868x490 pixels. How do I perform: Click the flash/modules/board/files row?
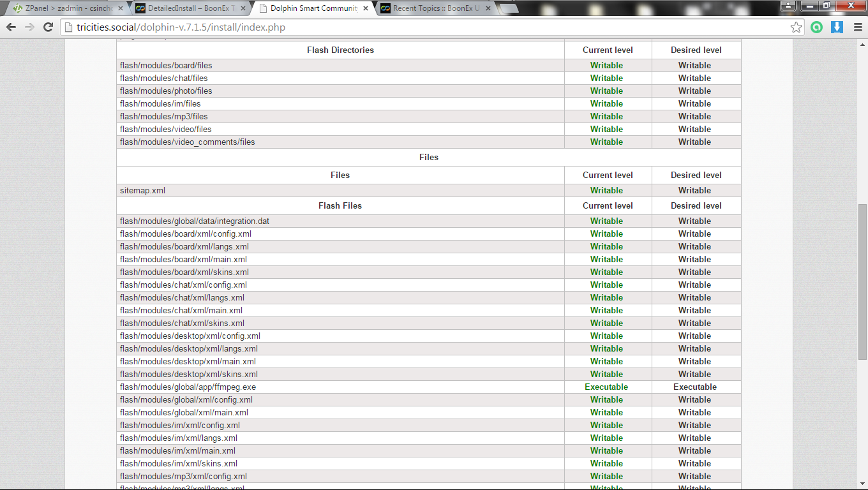(429, 65)
